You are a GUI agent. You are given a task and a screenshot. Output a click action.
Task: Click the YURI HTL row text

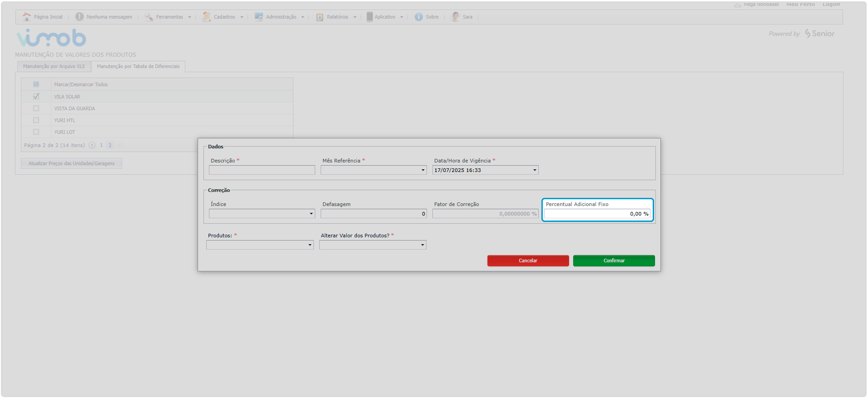(65, 120)
